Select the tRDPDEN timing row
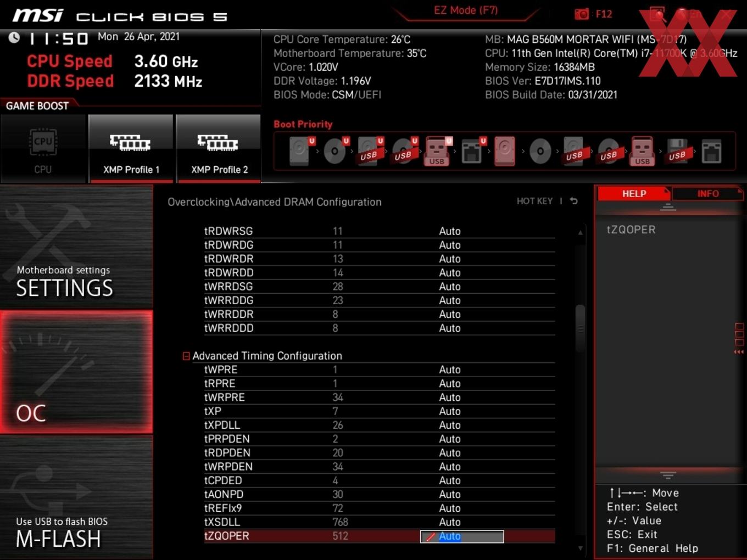 (x=380, y=453)
